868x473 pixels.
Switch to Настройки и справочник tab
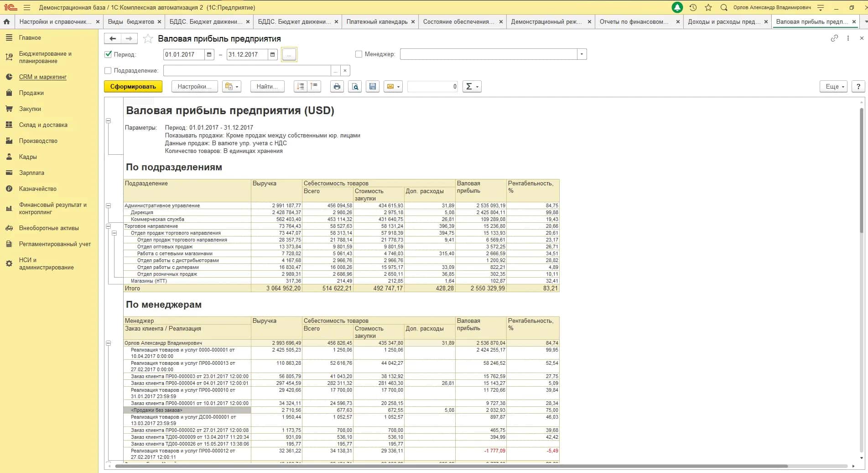(x=55, y=21)
